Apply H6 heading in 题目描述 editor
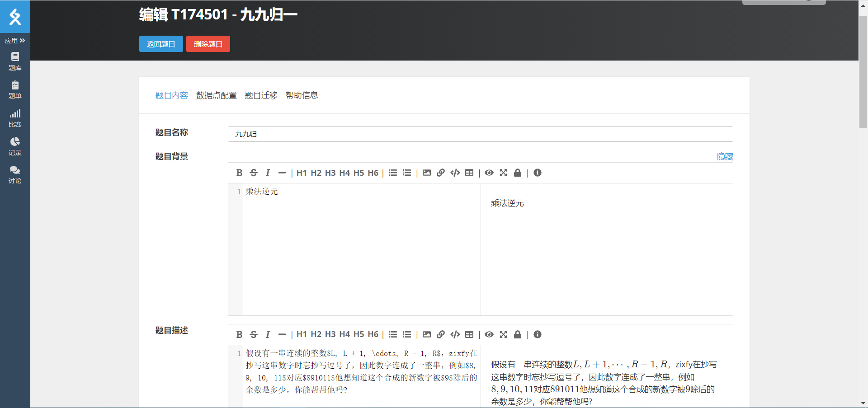Viewport: 868px width, 408px height. click(x=373, y=334)
